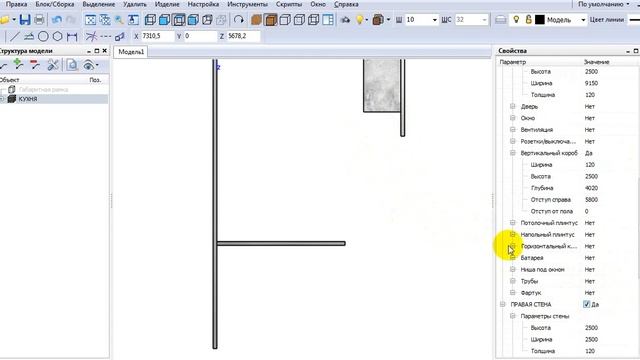
Task: Expand the Окно property row
Action: 513,118
